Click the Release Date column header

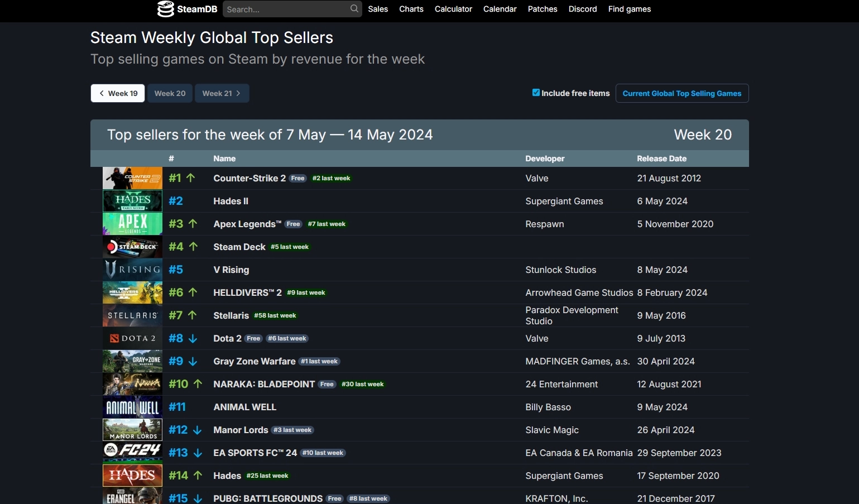pos(662,159)
